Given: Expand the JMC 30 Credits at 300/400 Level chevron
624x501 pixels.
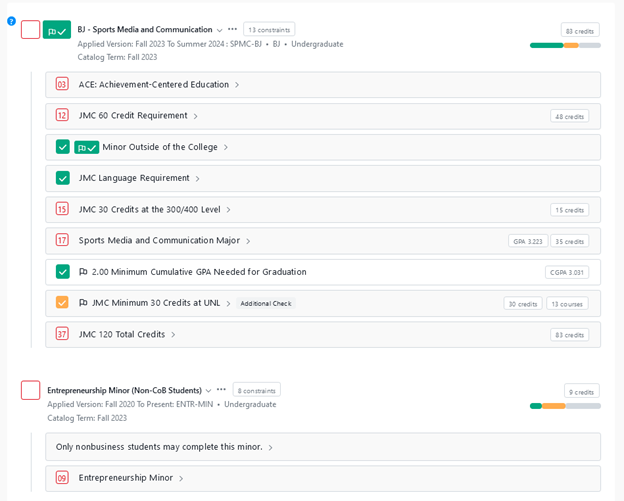Looking at the screenshot, I should [x=228, y=210].
